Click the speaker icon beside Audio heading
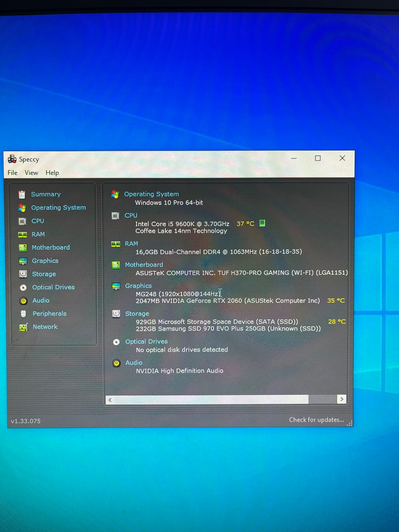 click(116, 363)
